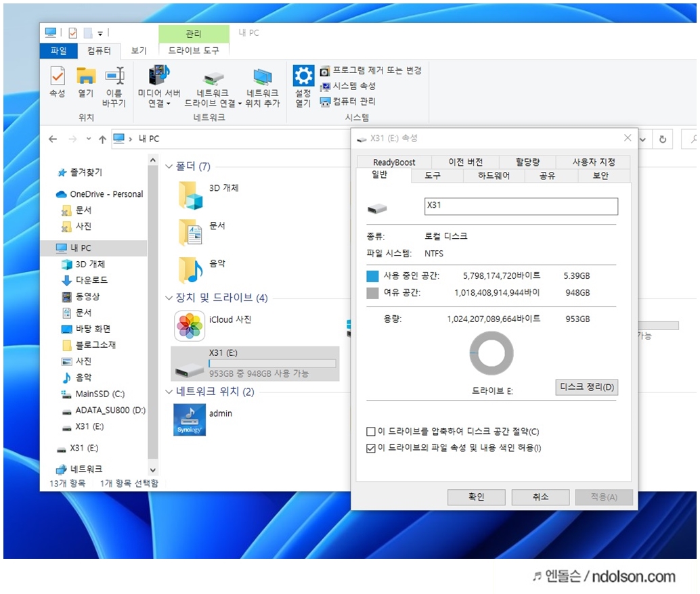
Task: Open 컴퓨터 관리 from the ribbon
Action: 348,101
